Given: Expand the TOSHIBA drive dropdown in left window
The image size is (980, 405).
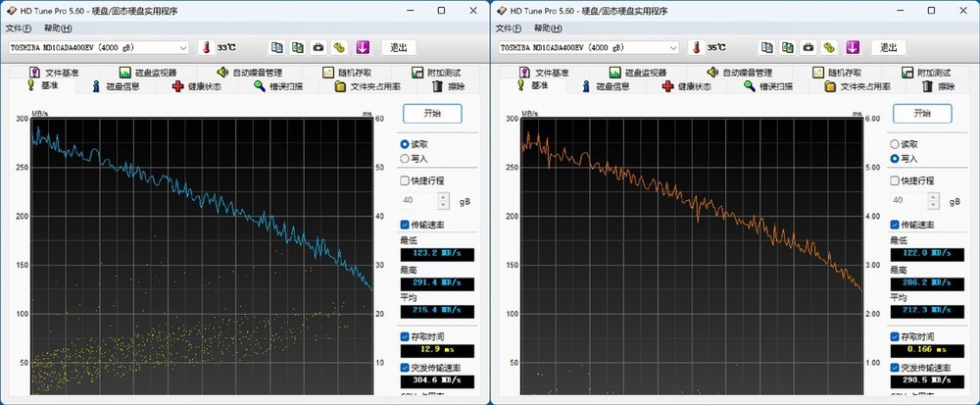Looking at the screenshot, I should pyautogui.click(x=183, y=47).
